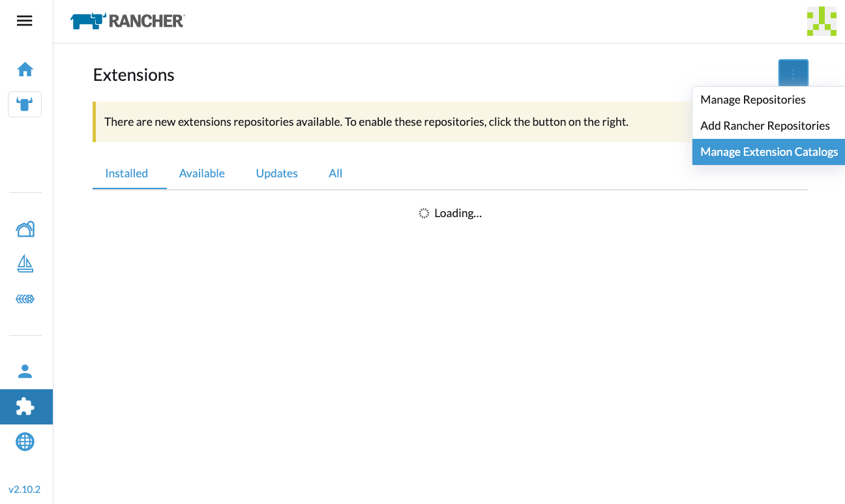The height and width of the screenshot is (504, 845).
Task: Open the Updates tab
Action: (276, 173)
